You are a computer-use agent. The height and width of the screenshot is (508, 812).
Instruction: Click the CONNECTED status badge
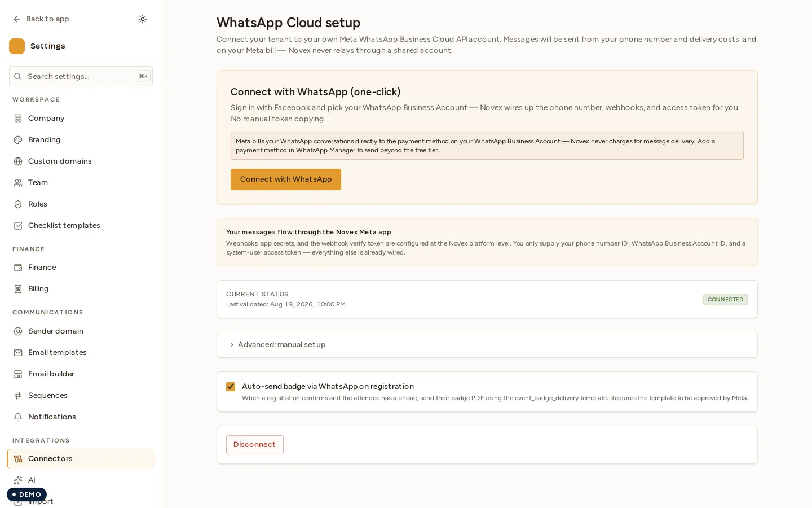[725, 300]
